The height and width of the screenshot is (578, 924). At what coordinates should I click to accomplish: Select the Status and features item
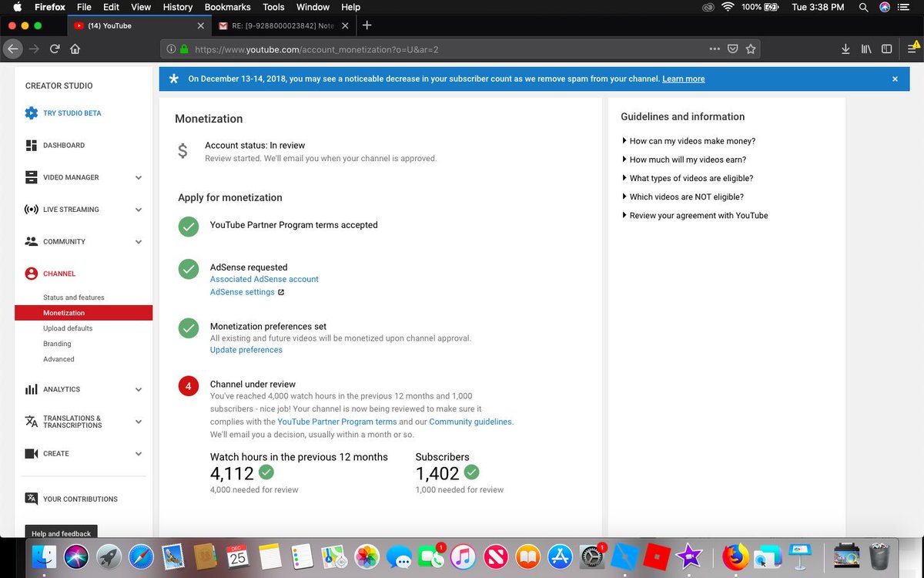click(74, 297)
